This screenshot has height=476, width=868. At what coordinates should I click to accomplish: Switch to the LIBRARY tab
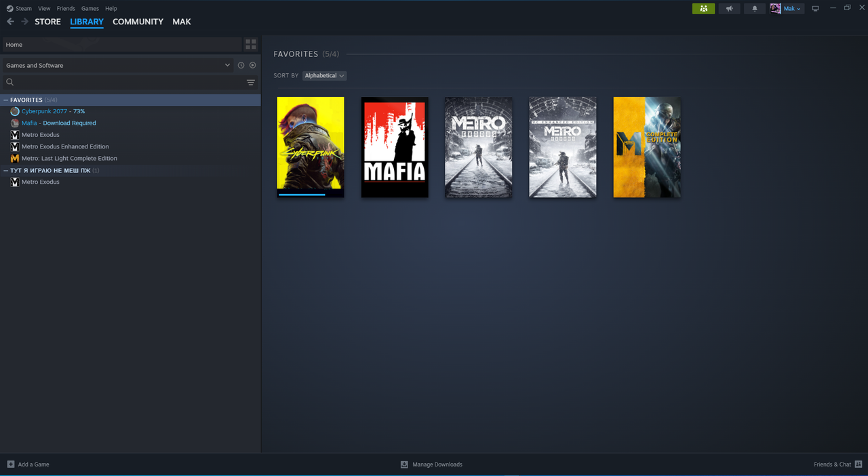pos(87,22)
